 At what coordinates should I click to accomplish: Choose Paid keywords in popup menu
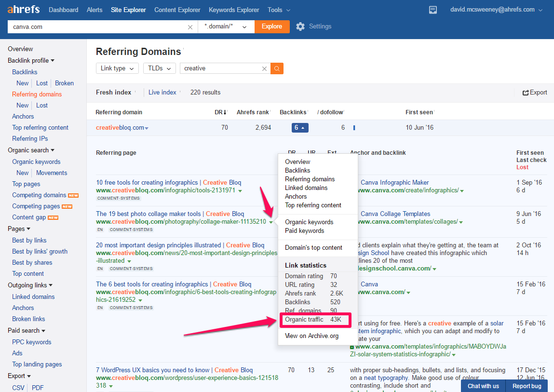(305, 231)
